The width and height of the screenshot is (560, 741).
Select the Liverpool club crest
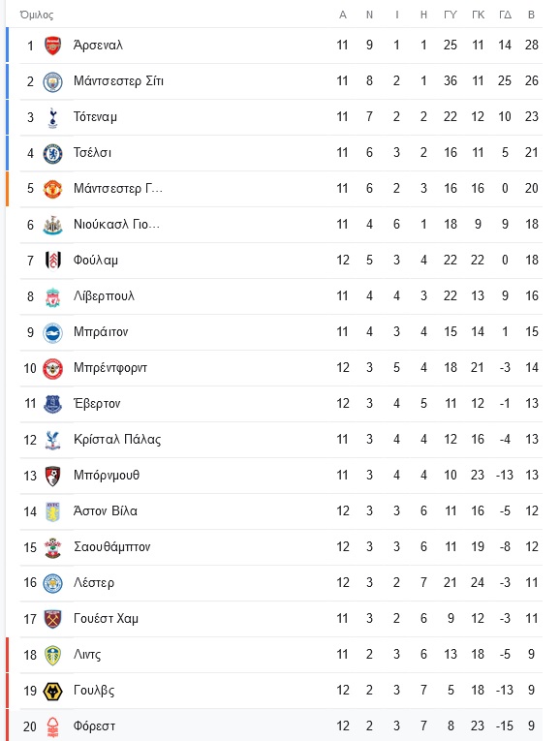(x=52, y=296)
